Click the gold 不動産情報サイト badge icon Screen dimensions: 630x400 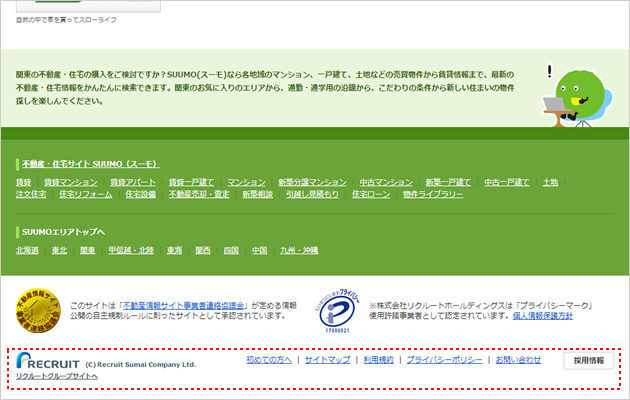[38, 310]
